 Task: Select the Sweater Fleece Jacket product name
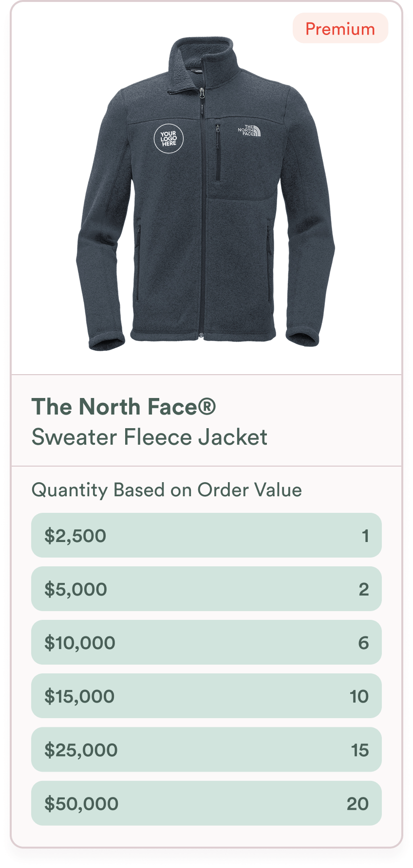[x=150, y=437]
